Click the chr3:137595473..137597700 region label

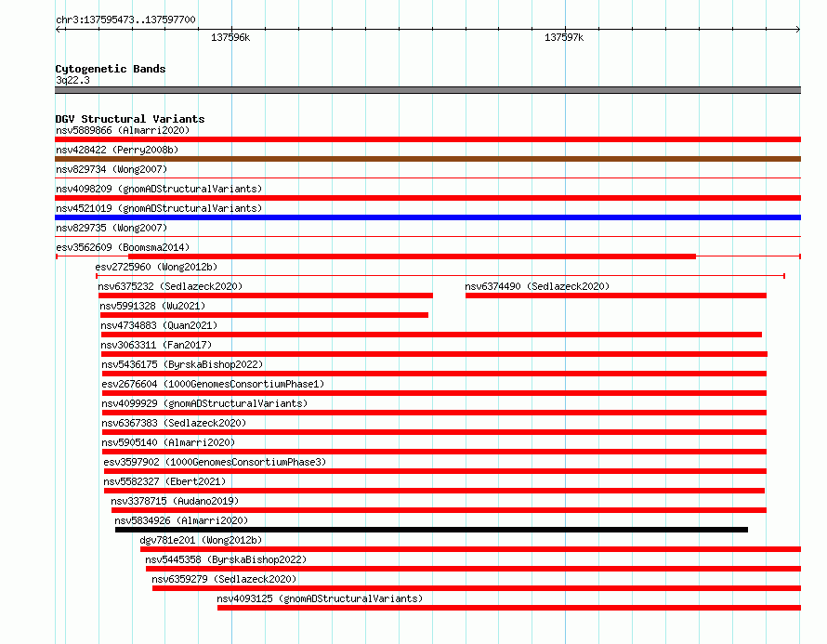[x=125, y=20]
